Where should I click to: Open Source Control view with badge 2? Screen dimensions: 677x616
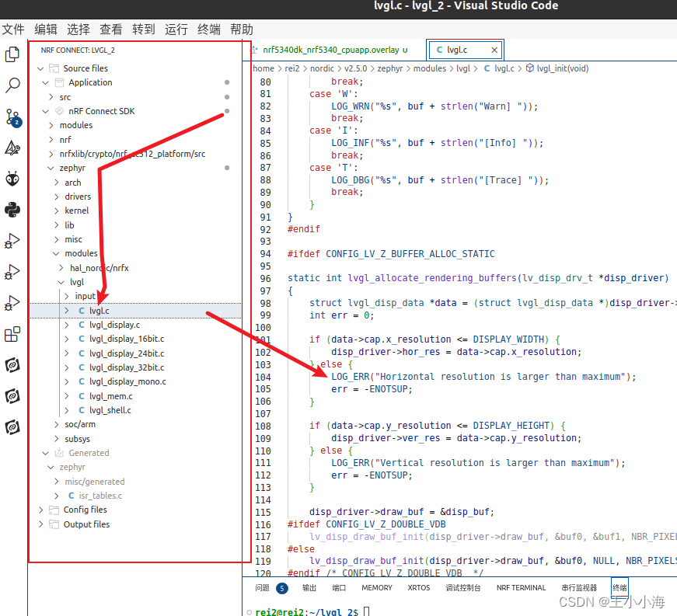pos(12,117)
